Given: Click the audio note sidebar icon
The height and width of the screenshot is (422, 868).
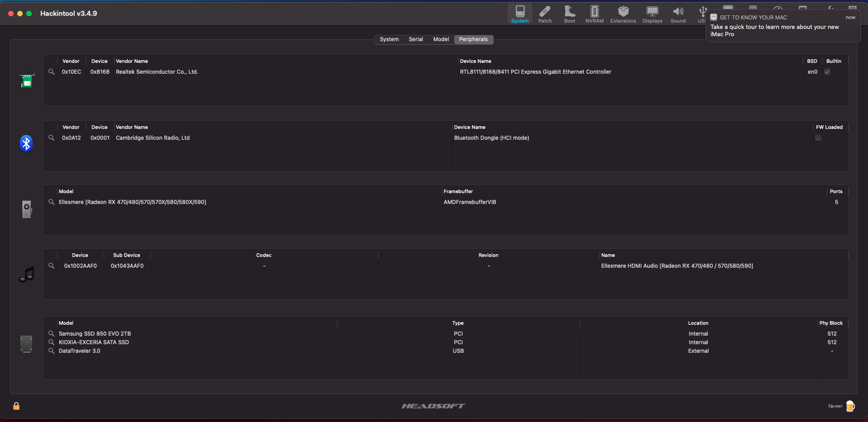Looking at the screenshot, I should 26,274.
